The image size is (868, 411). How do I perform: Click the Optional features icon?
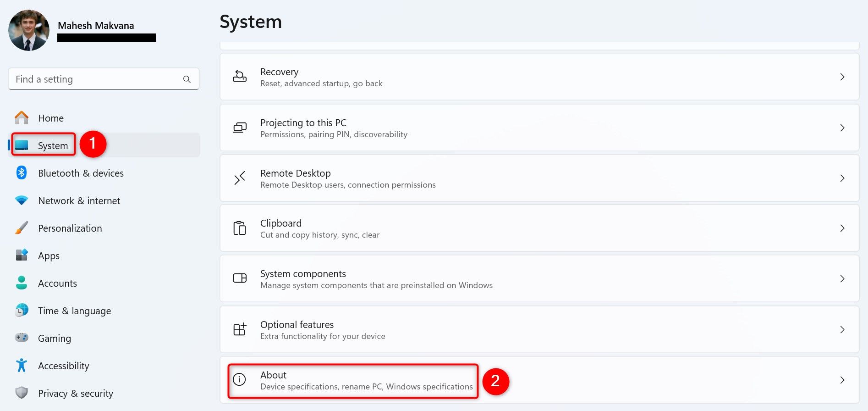(239, 329)
